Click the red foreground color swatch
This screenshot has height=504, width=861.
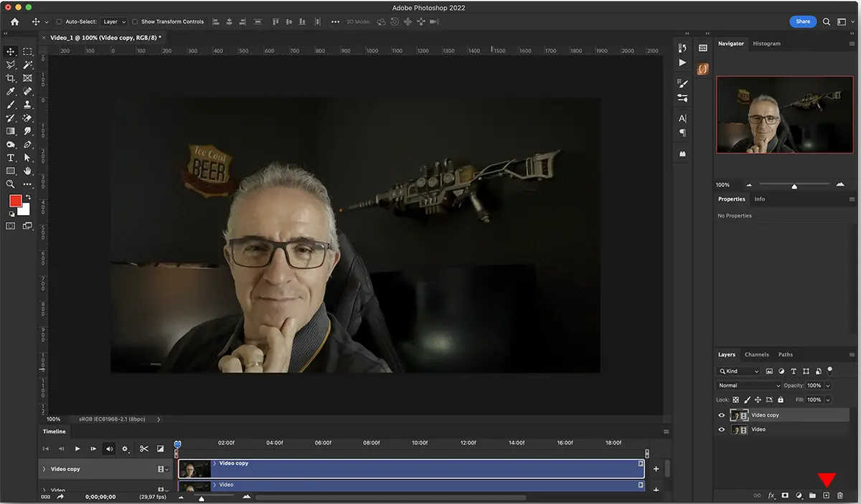pos(15,201)
